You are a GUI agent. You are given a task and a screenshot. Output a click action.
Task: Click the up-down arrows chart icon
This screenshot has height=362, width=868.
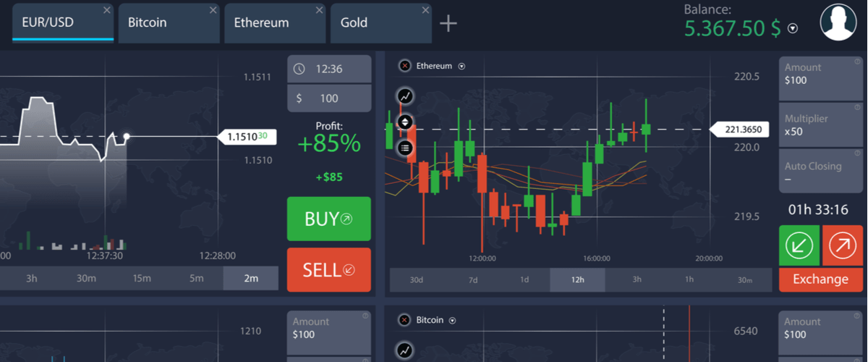click(x=405, y=122)
